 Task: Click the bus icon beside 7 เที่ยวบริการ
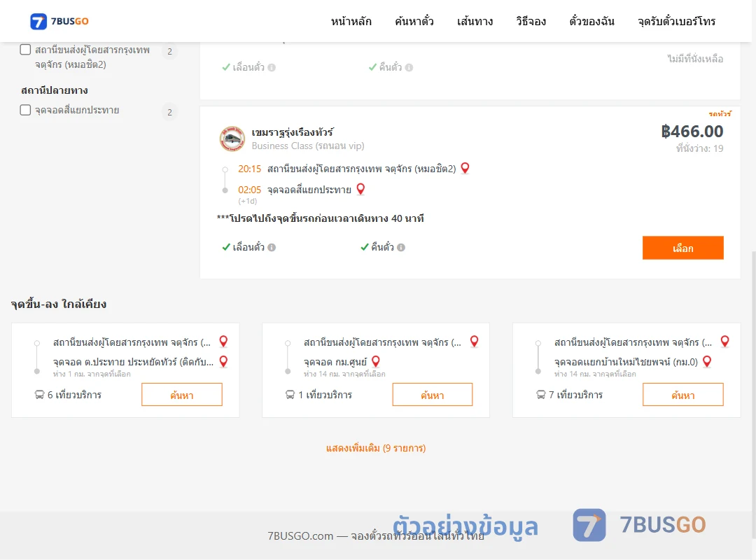pyautogui.click(x=541, y=395)
